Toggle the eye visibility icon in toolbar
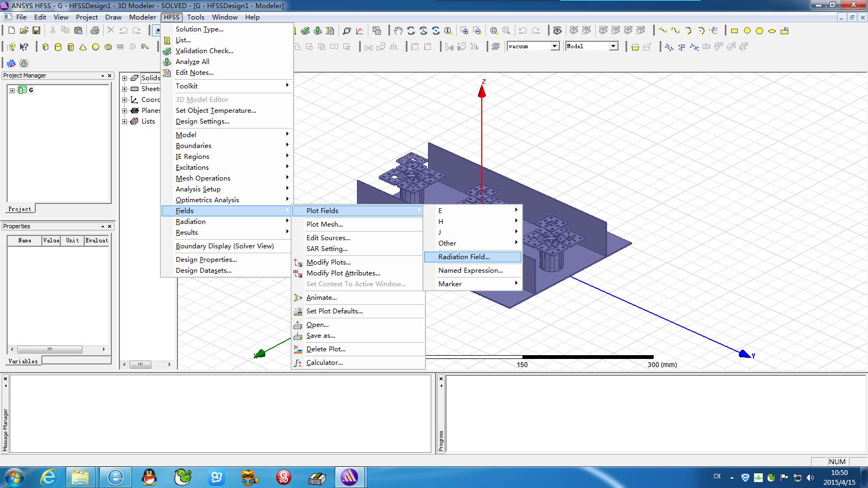This screenshot has width=868, height=488. [557, 31]
